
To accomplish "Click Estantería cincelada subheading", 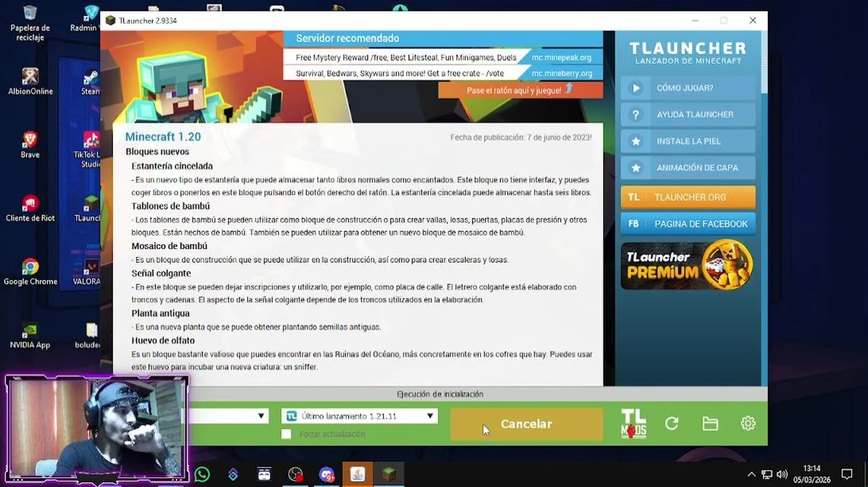I will tap(172, 166).
